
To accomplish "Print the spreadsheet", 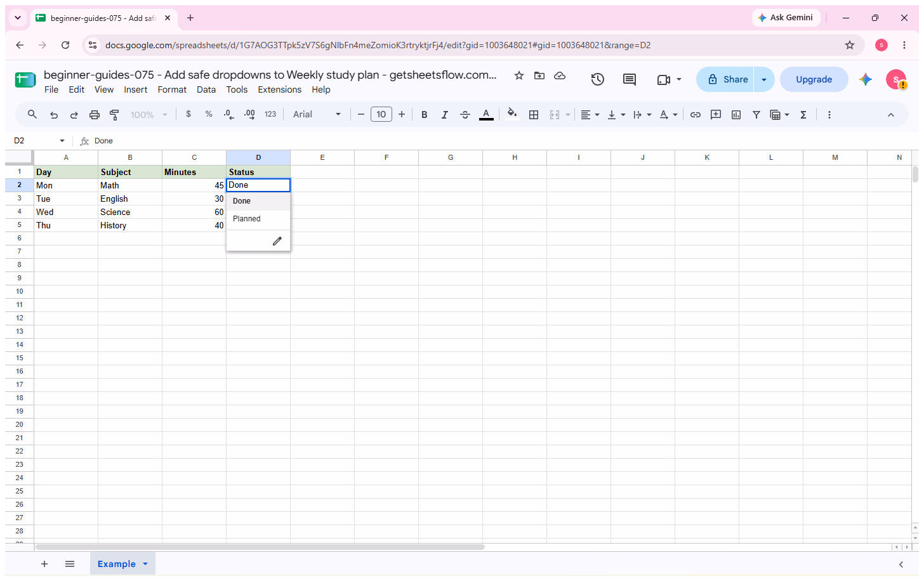I will (95, 115).
